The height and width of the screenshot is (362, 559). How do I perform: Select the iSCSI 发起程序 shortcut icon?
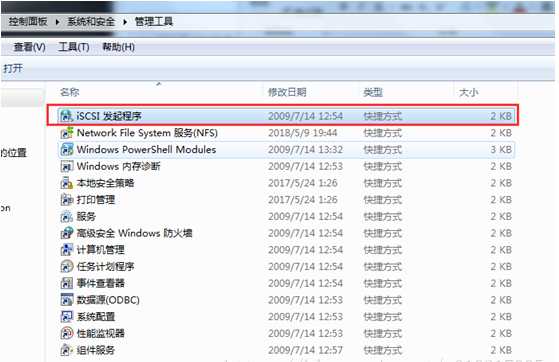67,116
